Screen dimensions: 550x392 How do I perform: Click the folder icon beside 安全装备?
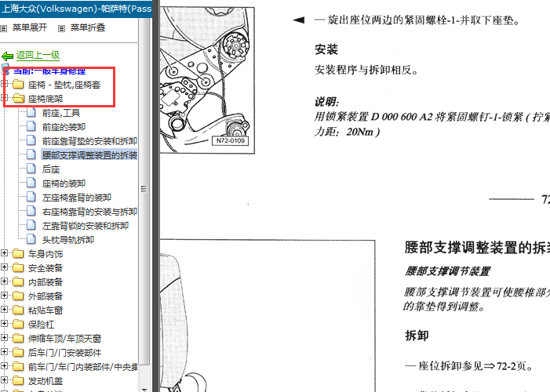[x=18, y=267]
